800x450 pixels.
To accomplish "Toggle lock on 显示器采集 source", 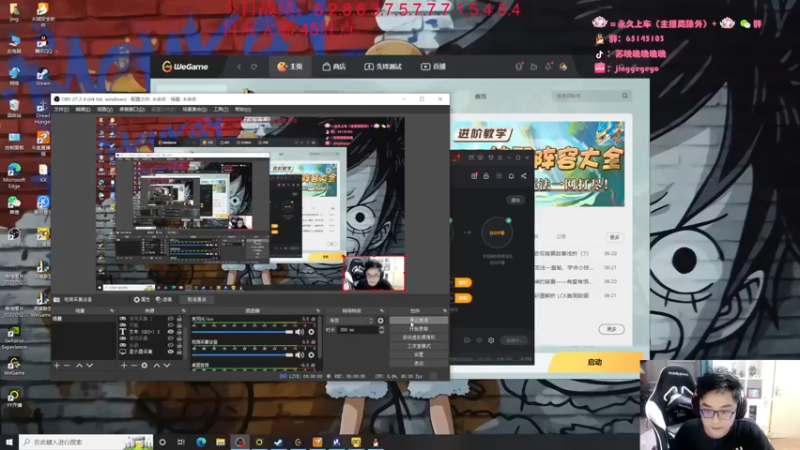I will [x=179, y=352].
